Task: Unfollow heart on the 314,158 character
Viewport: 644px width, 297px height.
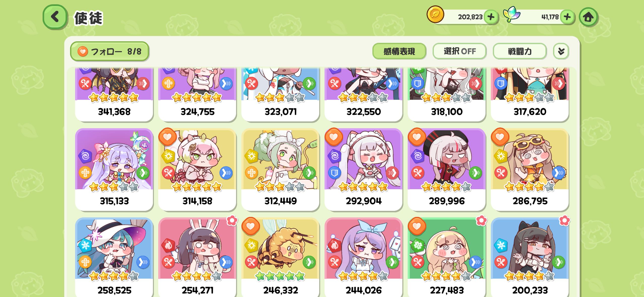Action: (x=167, y=137)
